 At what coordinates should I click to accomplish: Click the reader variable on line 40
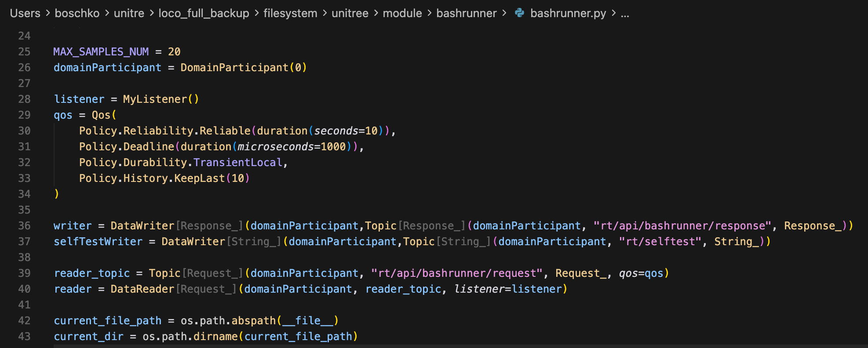click(x=73, y=289)
